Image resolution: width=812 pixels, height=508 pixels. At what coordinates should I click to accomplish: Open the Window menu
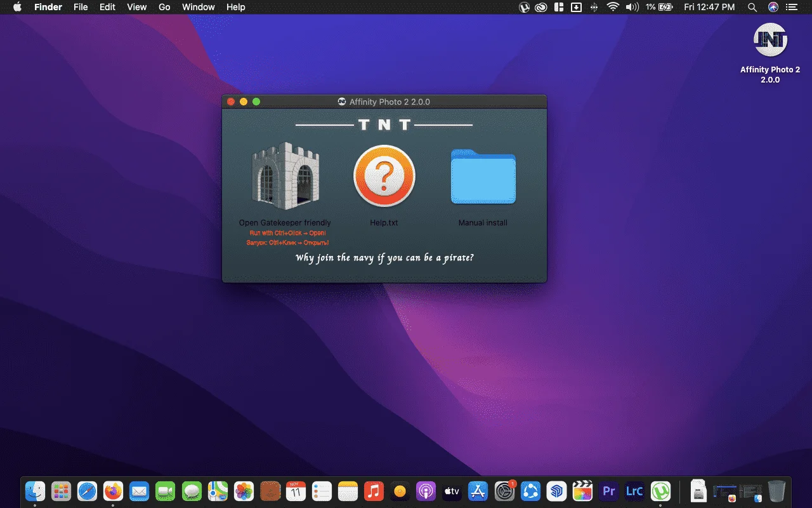click(198, 7)
